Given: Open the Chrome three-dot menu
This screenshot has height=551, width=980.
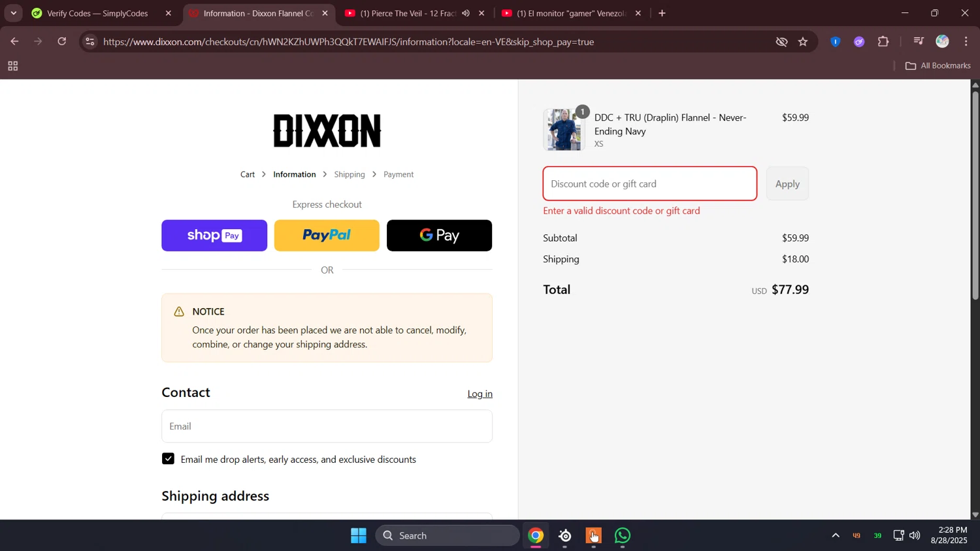Looking at the screenshot, I should point(966,42).
